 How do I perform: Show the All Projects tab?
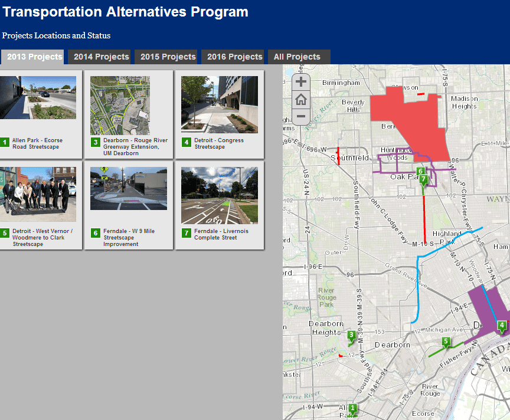pos(297,57)
